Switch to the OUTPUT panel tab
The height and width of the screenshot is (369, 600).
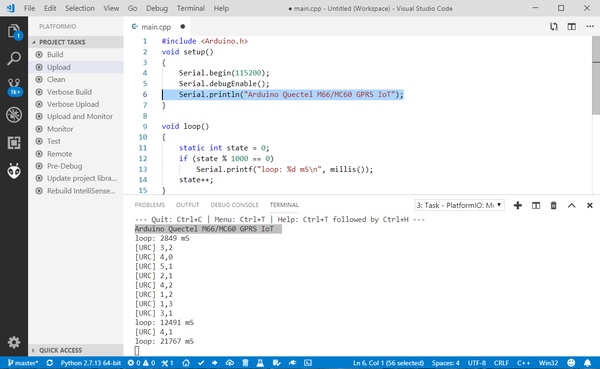click(x=188, y=205)
